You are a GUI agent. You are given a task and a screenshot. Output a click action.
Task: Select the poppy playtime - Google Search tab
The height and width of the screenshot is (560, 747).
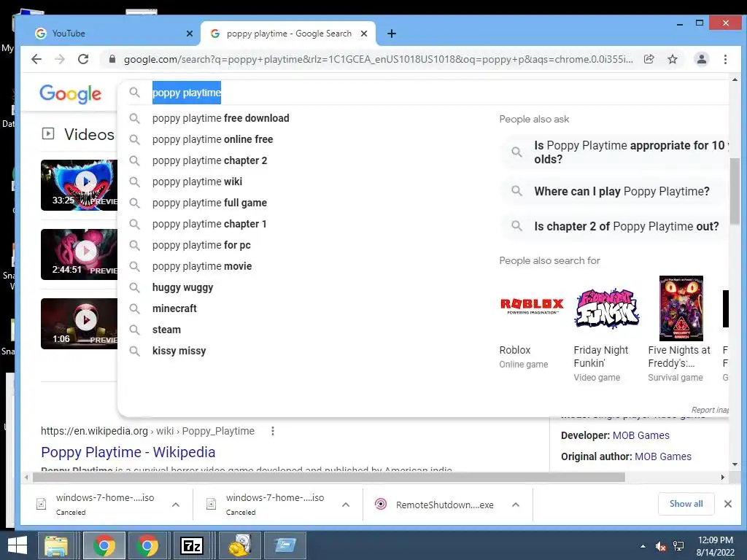tap(289, 34)
